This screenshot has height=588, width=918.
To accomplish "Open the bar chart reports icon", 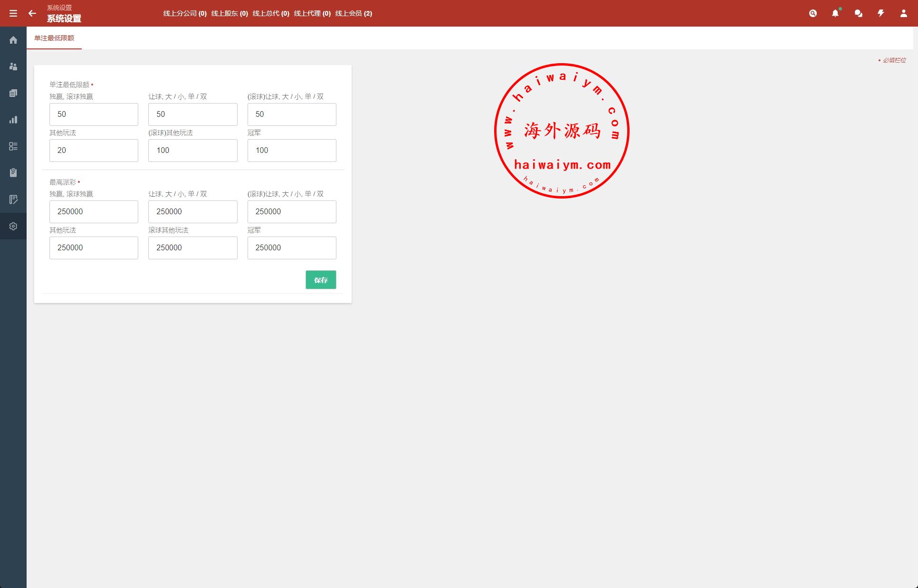I will click(x=13, y=120).
